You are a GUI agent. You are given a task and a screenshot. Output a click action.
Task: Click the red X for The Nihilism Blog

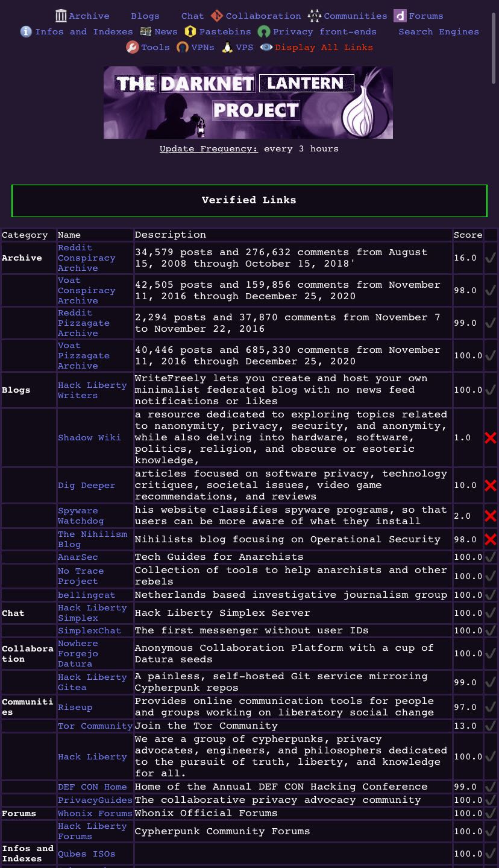[491, 539]
